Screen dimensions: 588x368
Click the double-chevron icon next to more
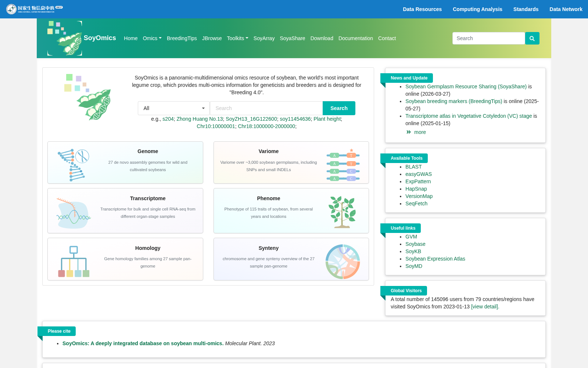point(409,132)
